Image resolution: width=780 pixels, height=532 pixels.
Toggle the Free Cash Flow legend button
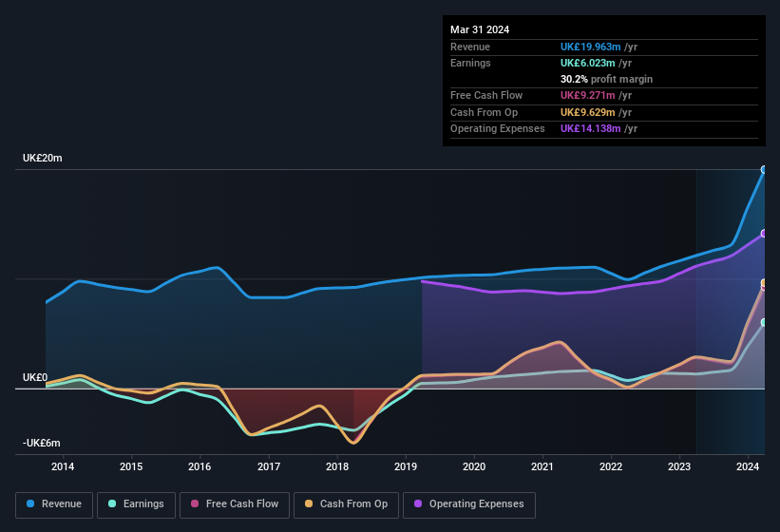point(235,504)
